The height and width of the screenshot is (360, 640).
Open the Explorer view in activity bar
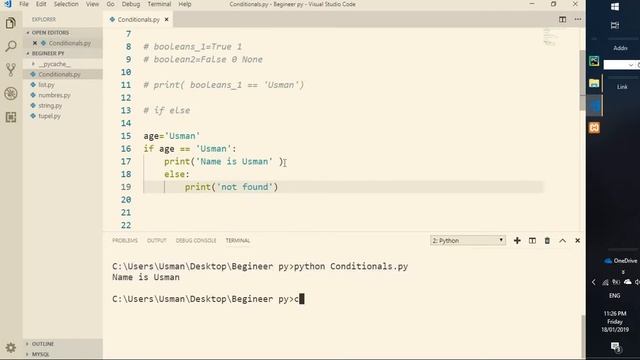[11, 23]
